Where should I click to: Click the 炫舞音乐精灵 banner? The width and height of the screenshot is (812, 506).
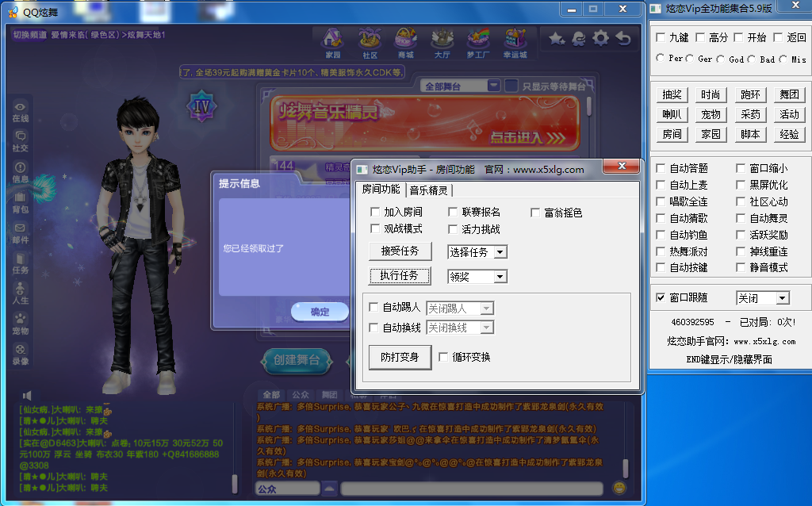pyautogui.click(x=425, y=123)
